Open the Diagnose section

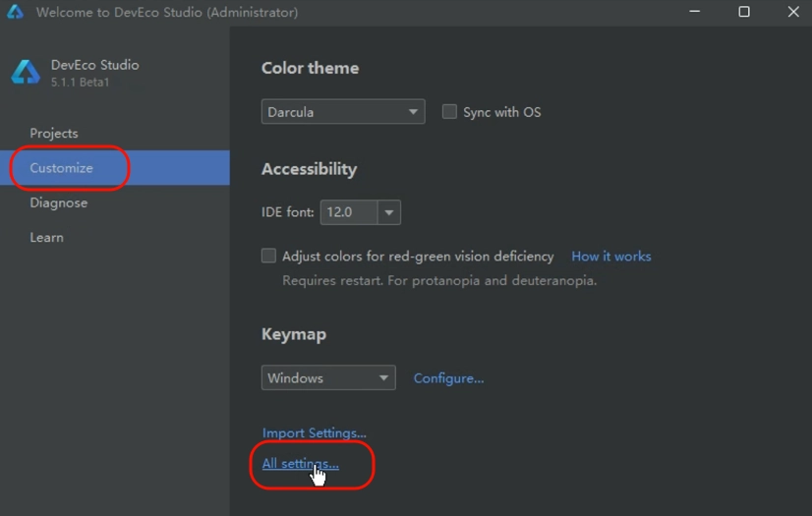click(x=59, y=202)
